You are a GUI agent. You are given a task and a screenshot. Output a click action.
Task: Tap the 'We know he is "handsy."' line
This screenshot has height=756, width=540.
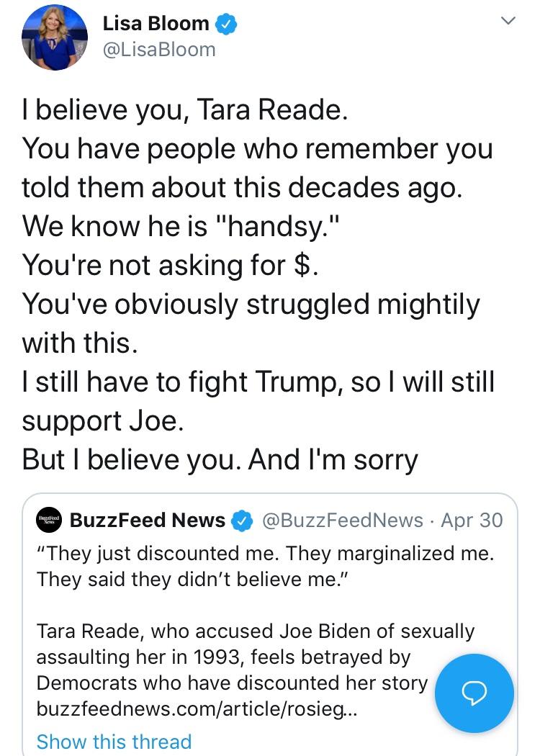[x=181, y=226]
